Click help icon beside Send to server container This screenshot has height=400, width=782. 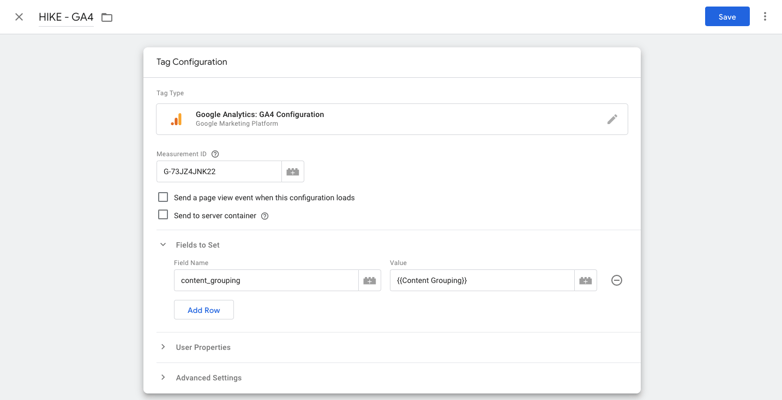click(265, 216)
